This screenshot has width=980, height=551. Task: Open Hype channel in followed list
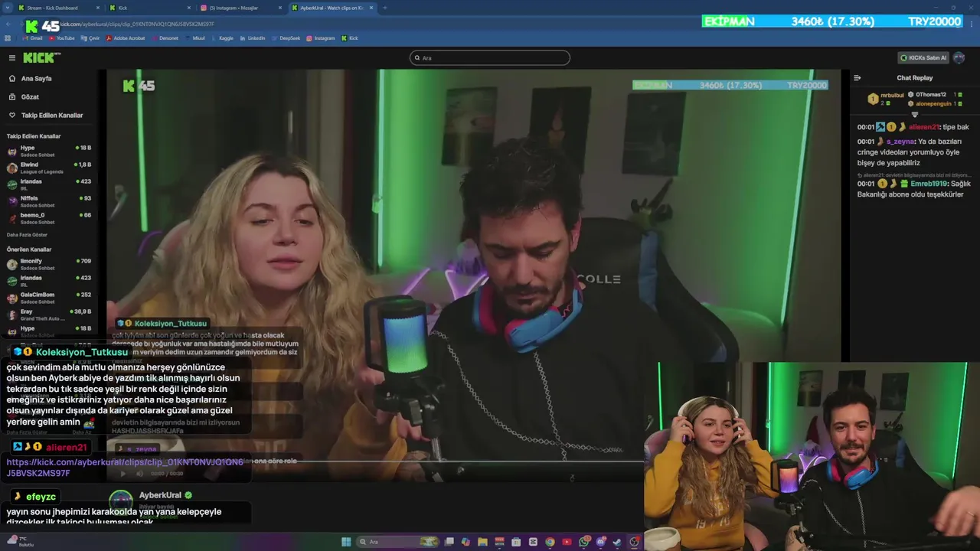click(x=49, y=151)
